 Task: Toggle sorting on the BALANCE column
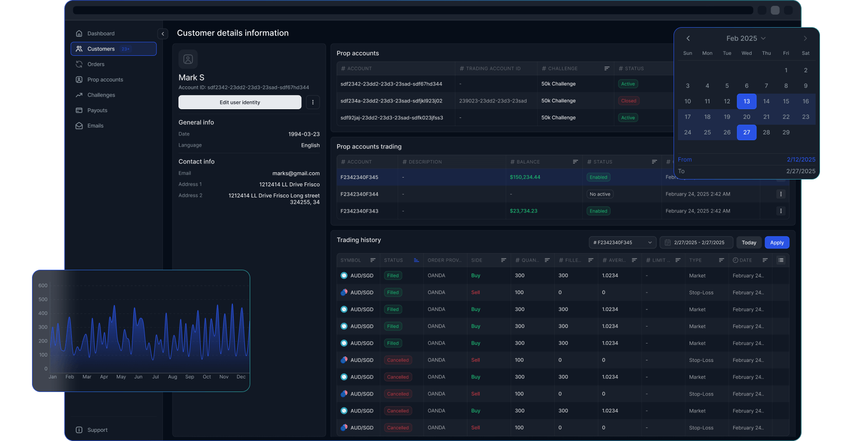click(x=576, y=161)
